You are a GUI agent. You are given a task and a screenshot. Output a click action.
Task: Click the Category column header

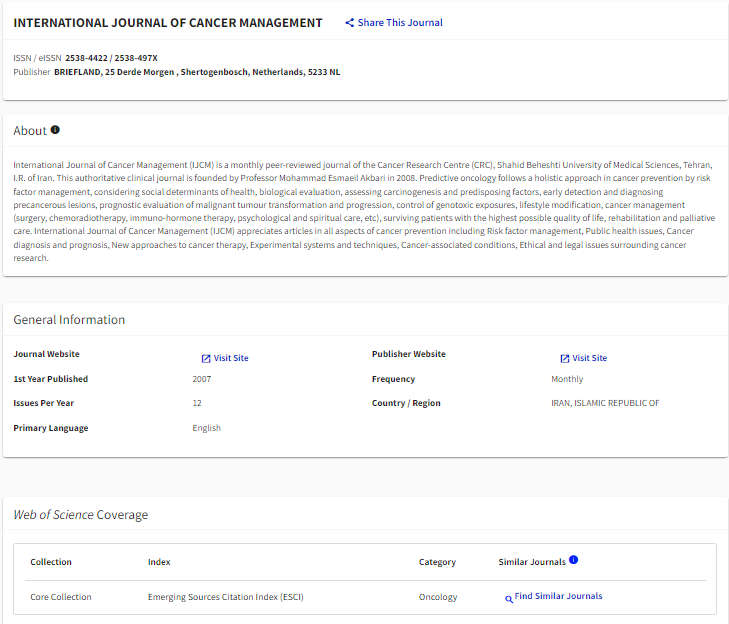(x=437, y=562)
